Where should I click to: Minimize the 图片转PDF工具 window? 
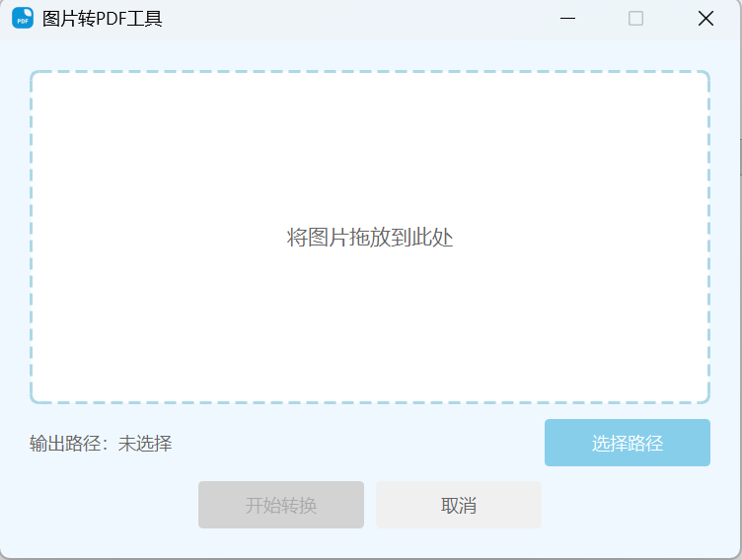(567, 19)
